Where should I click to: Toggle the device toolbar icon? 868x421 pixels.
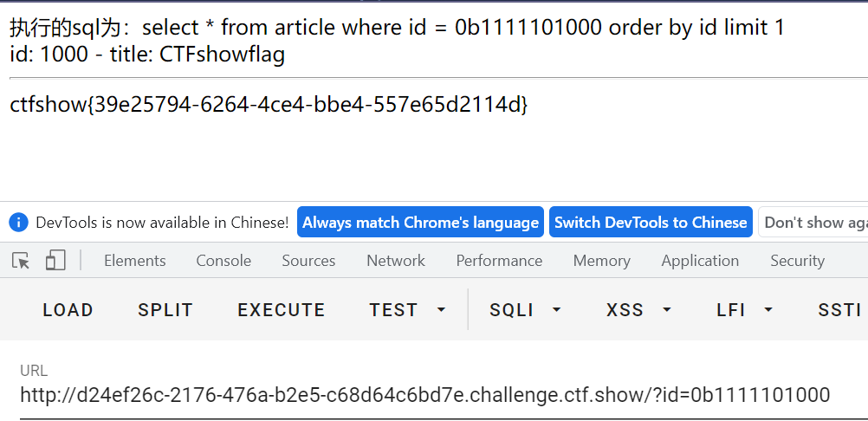(55, 260)
